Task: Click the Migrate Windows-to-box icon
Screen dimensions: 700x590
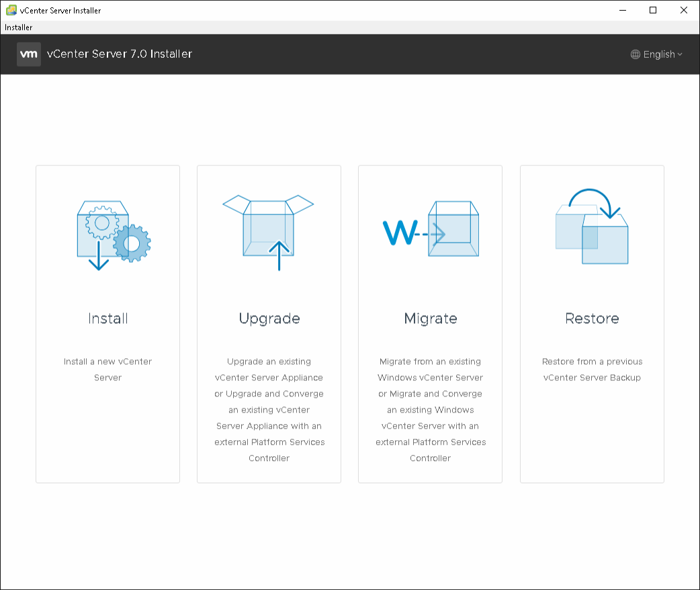Action: 431,229
